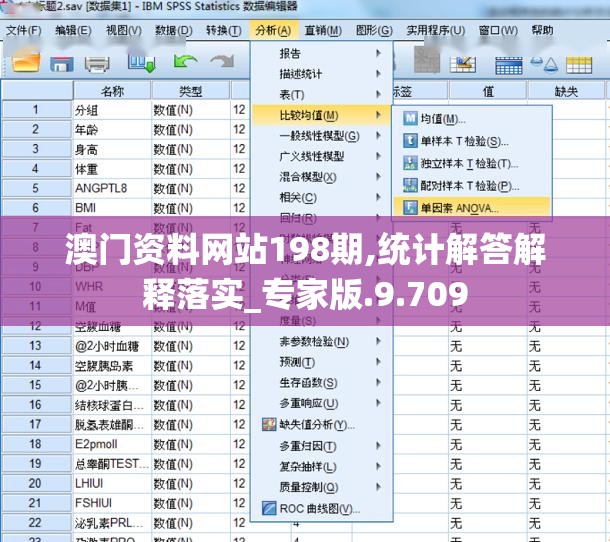Select row number 20 header

tap(37, 483)
